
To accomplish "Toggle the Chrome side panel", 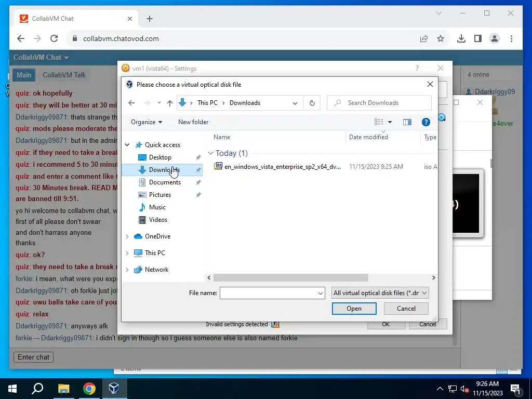I will click(x=478, y=38).
